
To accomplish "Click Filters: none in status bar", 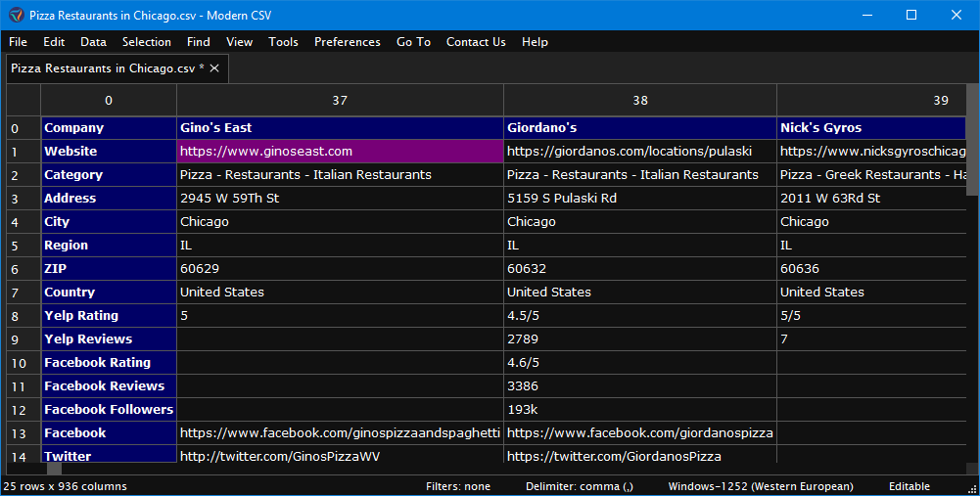I will (x=458, y=486).
